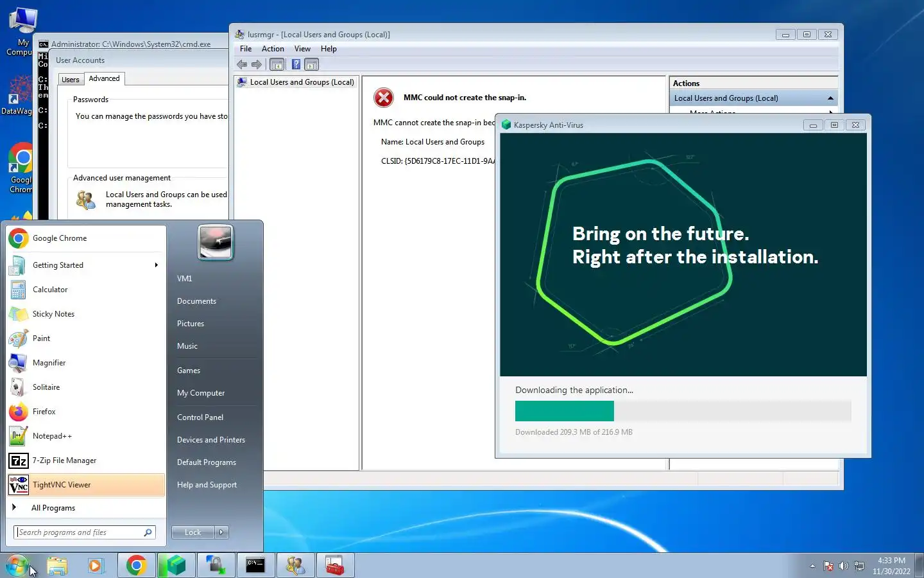The width and height of the screenshot is (924, 578).
Task: Open Sticky Notes from Start menu
Action: point(86,314)
